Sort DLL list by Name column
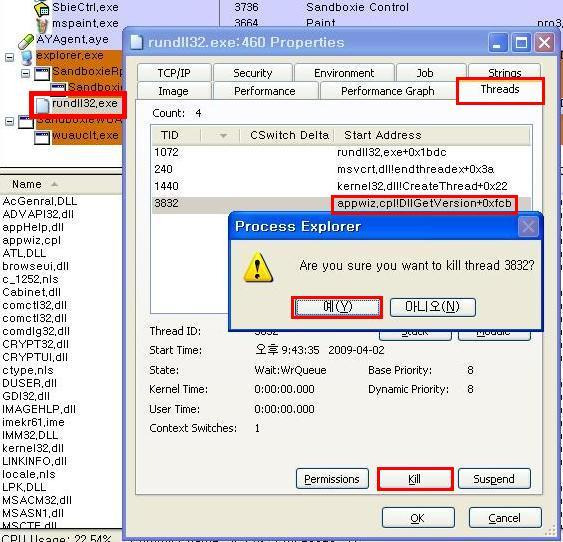 coord(27,184)
